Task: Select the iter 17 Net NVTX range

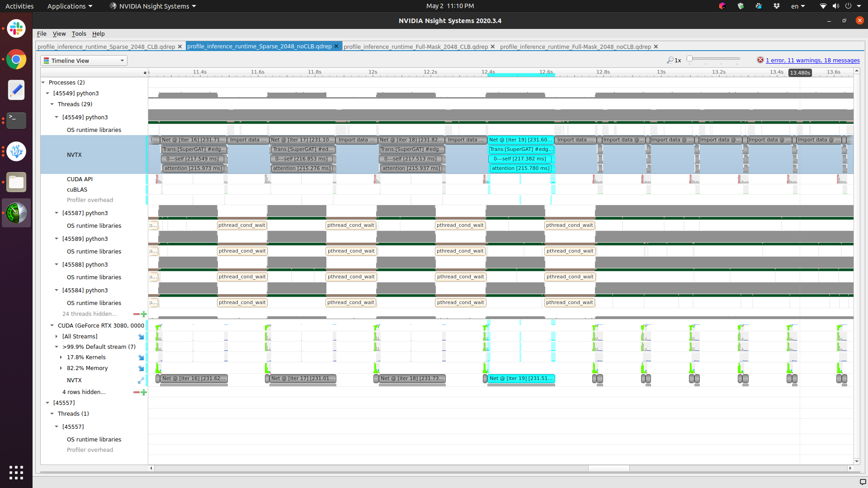Action: (303, 140)
